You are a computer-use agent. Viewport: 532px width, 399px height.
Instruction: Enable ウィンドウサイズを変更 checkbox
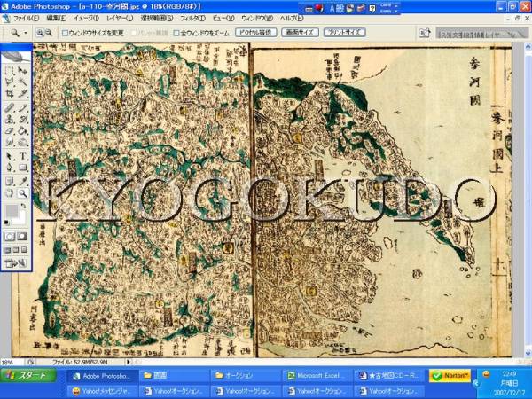pos(65,34)
